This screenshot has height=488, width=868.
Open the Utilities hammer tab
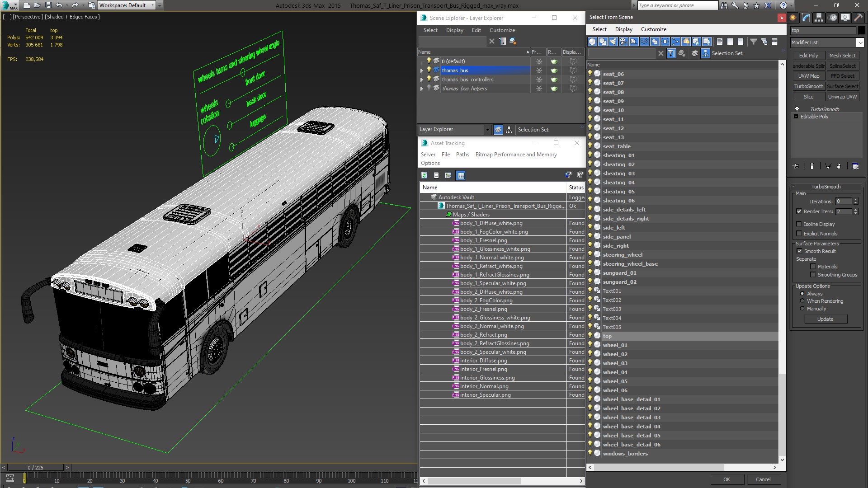[x=858, y=18]
